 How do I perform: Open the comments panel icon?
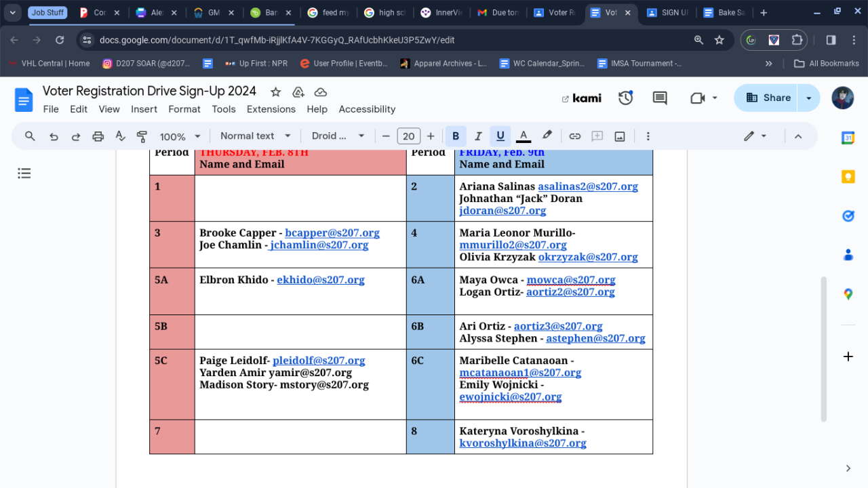(659, 98)
